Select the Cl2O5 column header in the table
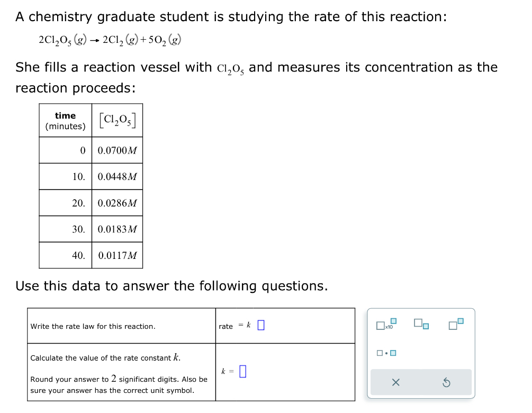 [117, 120]
